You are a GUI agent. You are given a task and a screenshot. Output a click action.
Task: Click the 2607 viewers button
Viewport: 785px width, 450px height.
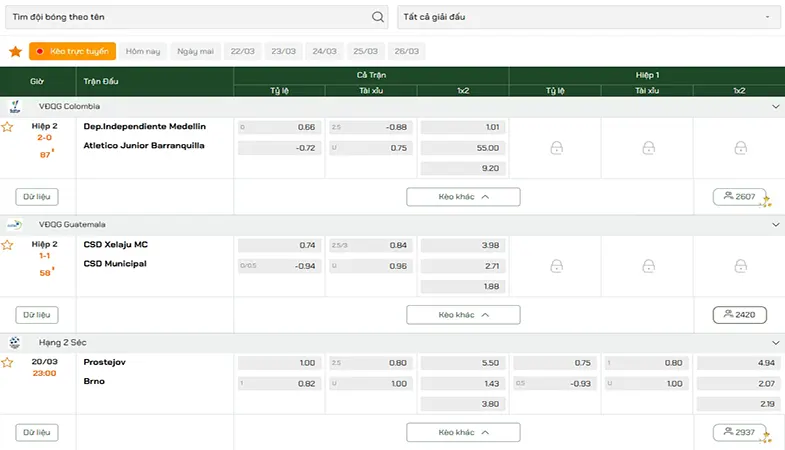pos(739,197)
